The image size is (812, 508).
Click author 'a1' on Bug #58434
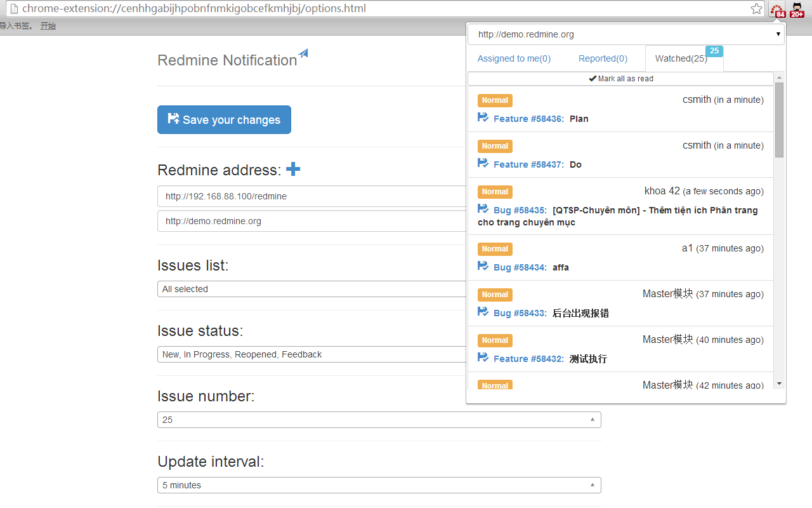688,248
